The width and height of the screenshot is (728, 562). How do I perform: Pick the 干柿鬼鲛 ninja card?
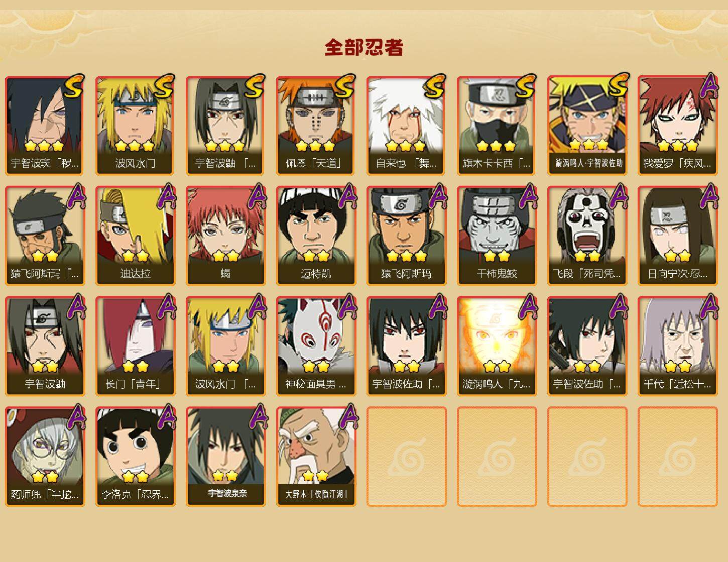(497, 236)
